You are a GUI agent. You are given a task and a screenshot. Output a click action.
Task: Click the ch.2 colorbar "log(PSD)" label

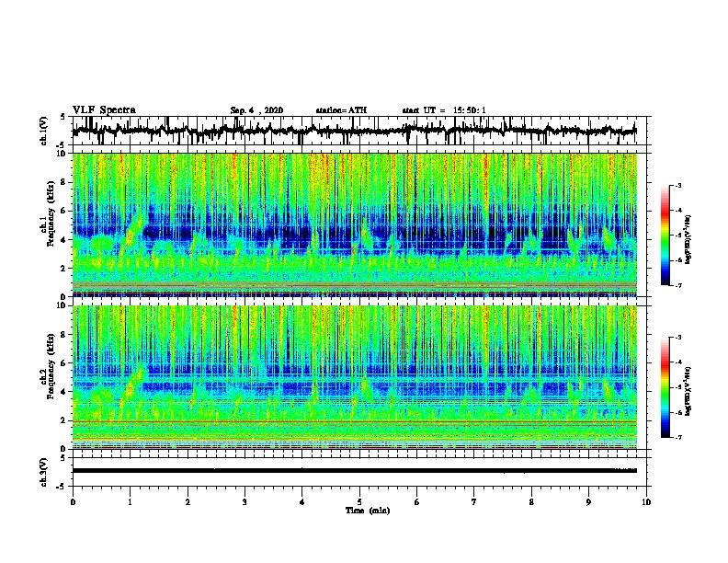(688, 391)
